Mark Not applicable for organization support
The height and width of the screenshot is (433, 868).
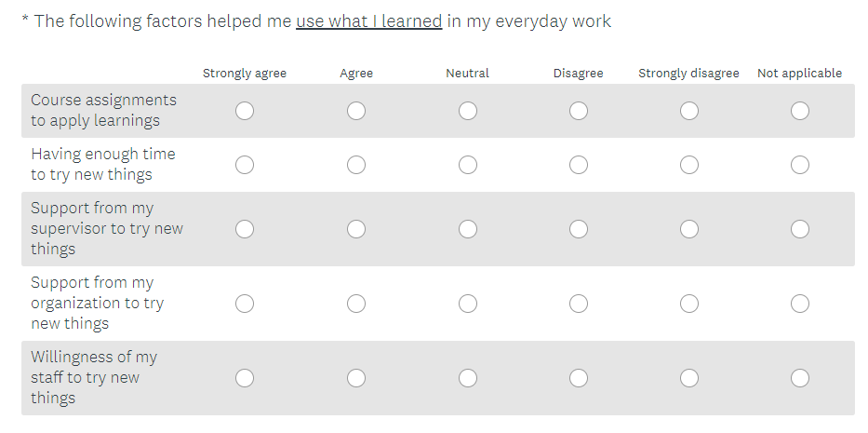[800, 304]
